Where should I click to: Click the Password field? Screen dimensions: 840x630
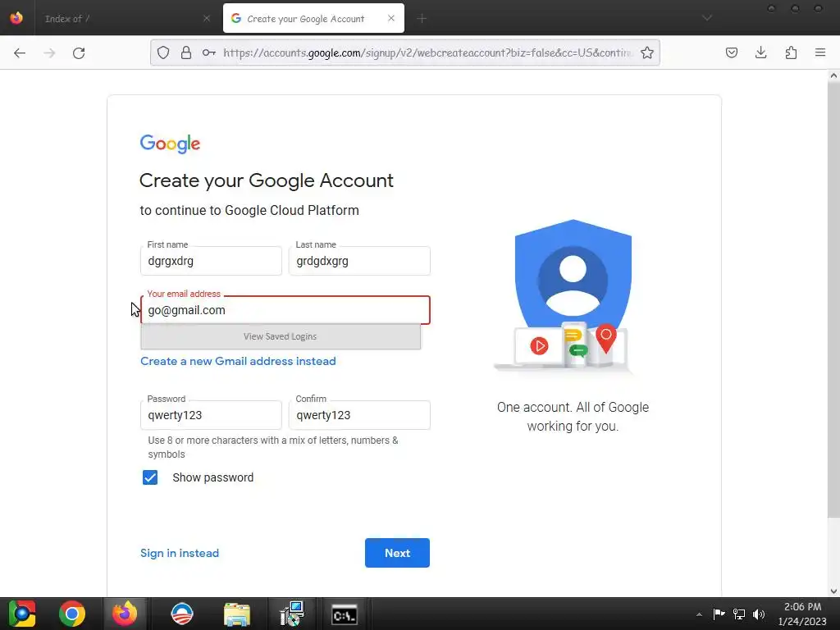click(x=211, y=415)
